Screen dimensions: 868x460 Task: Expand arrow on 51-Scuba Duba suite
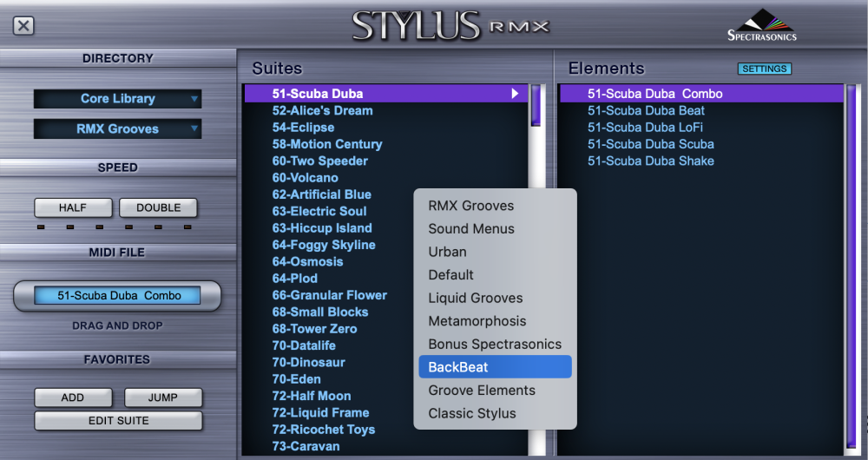[x=515, y=94]
